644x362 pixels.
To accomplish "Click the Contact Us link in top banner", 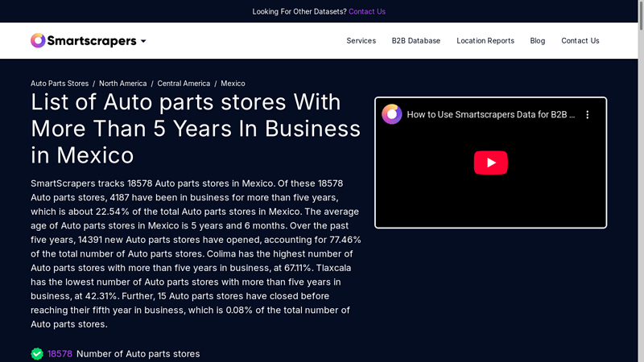I will point(367,11).
